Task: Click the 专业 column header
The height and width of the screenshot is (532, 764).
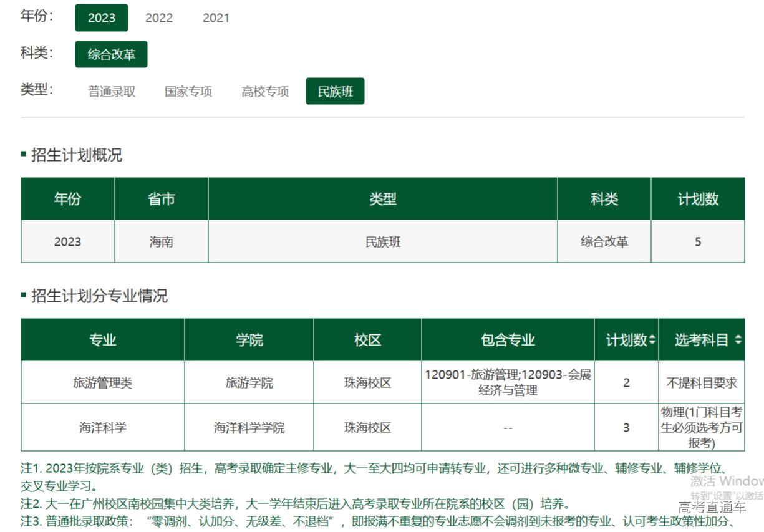Action: 103,340
